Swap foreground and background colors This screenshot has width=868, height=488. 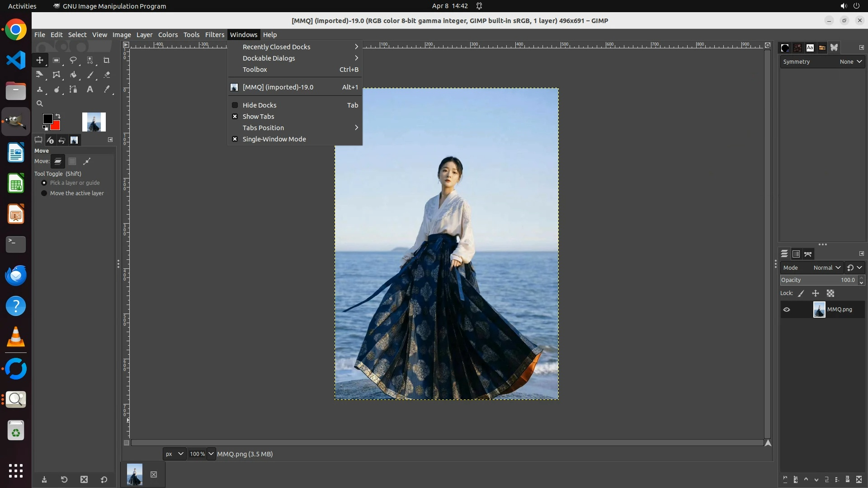[x=58, y=116]
